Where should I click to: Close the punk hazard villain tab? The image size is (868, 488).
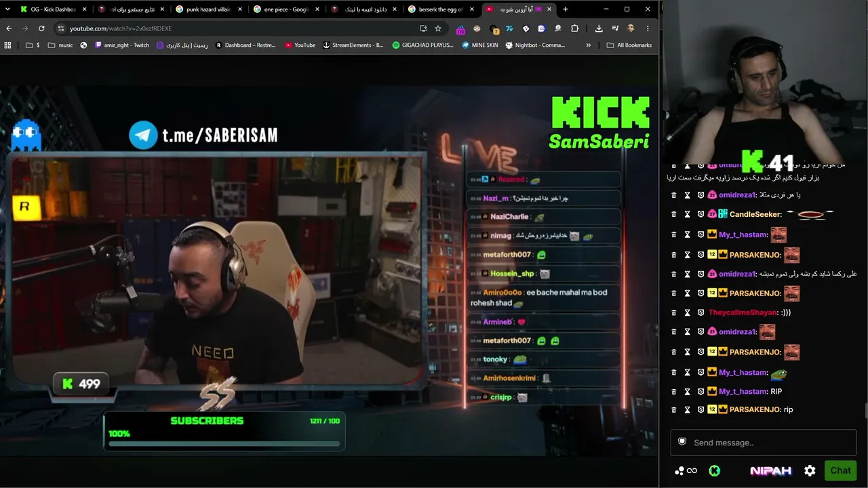pos(239,9)
